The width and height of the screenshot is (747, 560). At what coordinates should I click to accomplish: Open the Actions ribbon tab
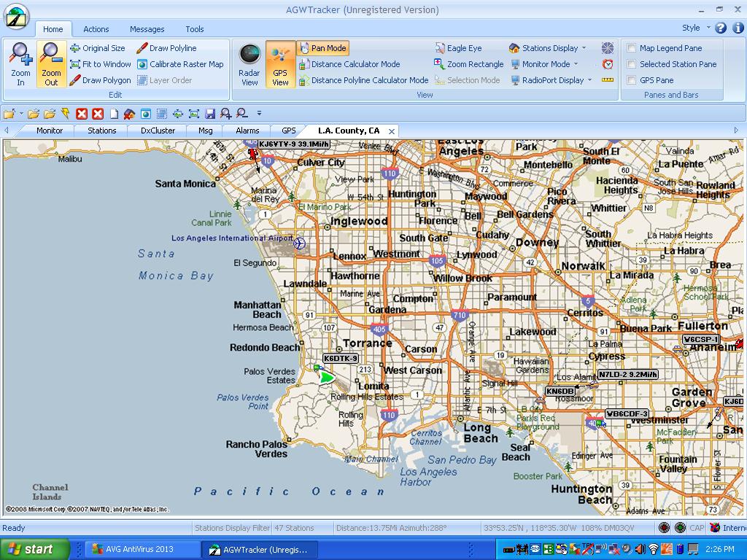tap(96, 29)
